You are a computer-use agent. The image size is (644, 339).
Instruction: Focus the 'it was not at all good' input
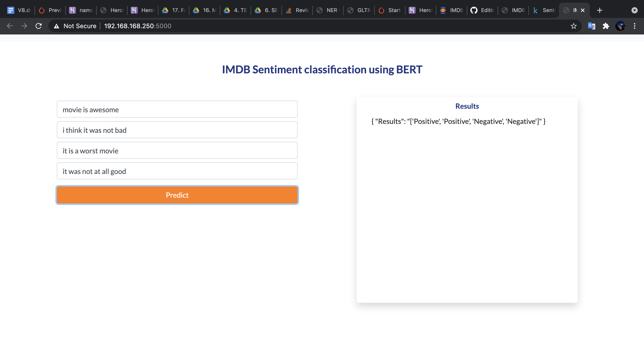(177, 171)
